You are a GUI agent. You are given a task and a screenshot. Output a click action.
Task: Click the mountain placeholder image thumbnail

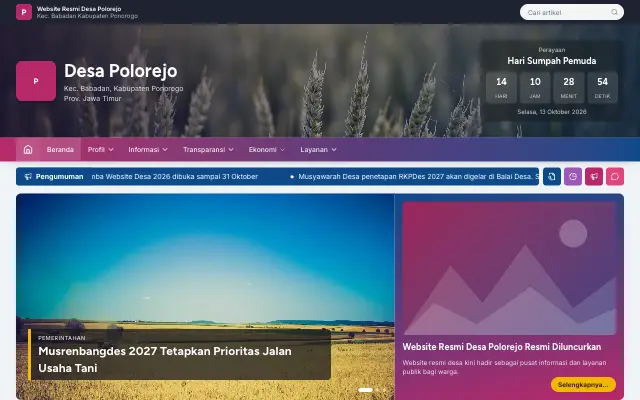[x=509, y=268]
